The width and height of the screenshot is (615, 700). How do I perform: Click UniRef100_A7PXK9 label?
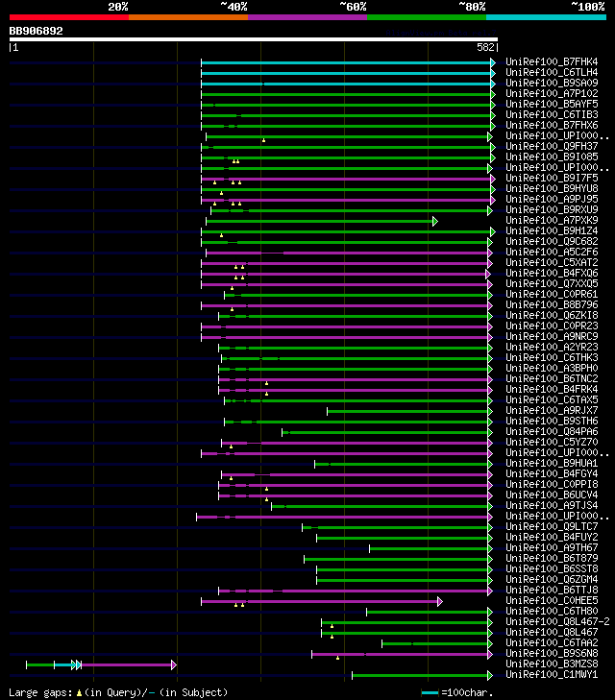click(552, 220)
